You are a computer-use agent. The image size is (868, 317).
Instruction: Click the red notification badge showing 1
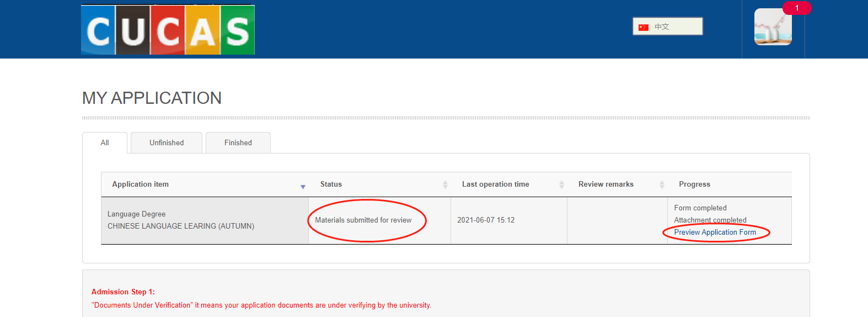(796, 8)
